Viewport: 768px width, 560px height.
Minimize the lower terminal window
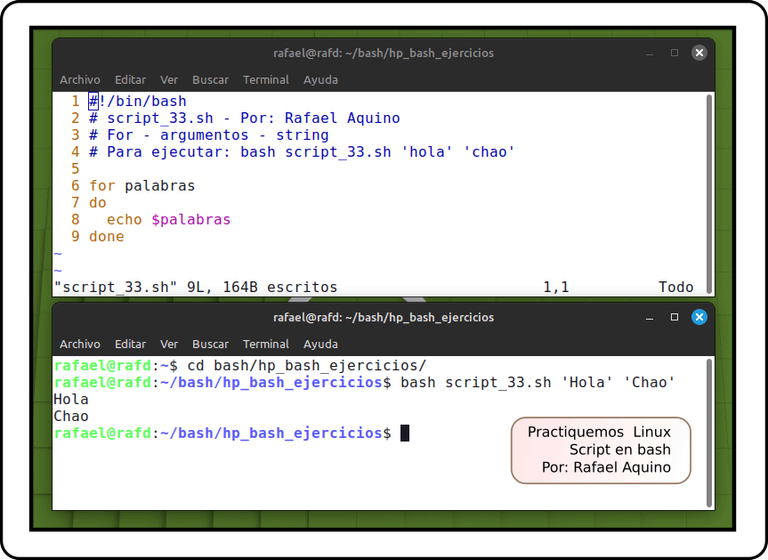pyautogui.click(x=649, y=318)
